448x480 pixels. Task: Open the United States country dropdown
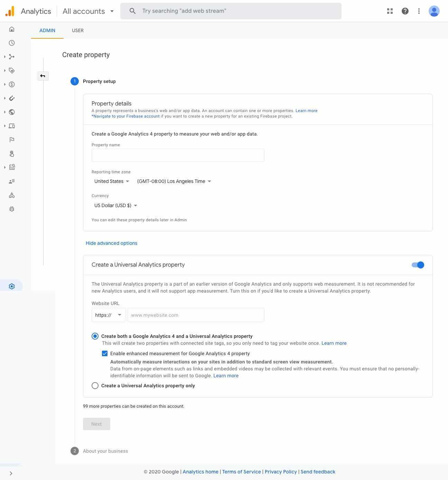point(111,181)
